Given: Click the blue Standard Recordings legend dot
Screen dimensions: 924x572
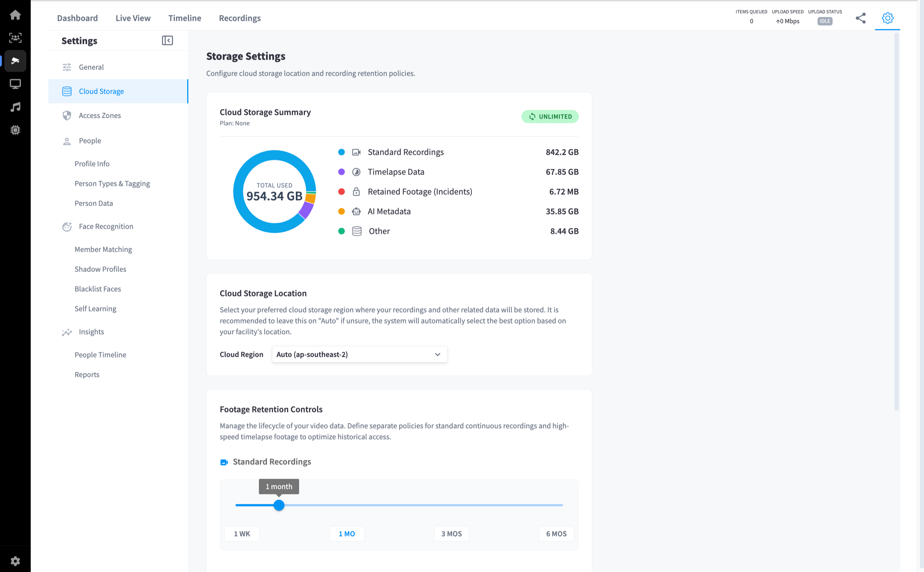Looking at the screenshot, I should tap(341, 152).
